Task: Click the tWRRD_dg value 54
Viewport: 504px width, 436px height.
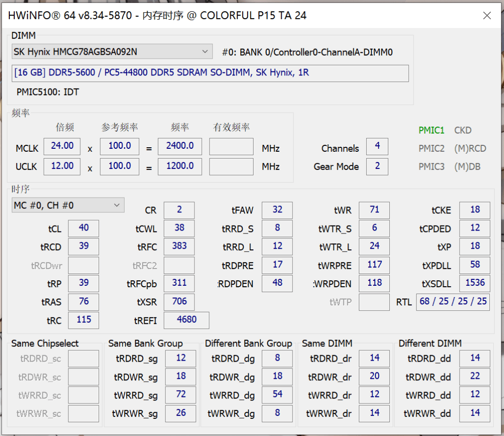Action: click(x=278, y=395)
